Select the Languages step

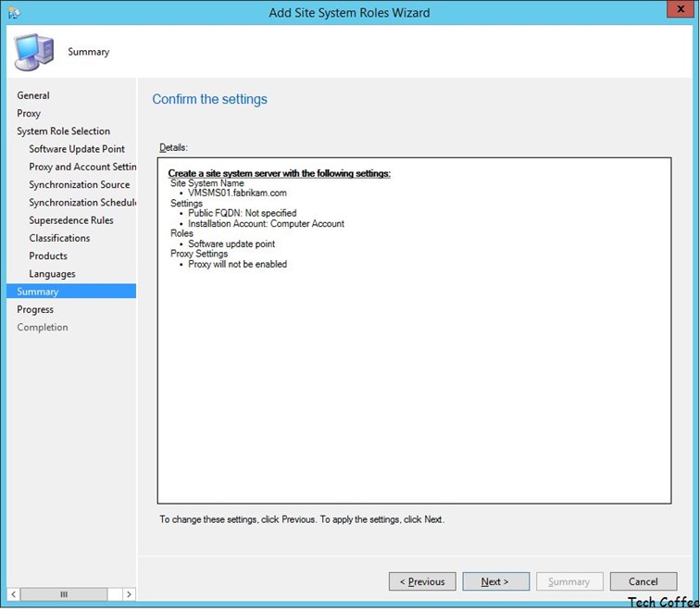point(52,274)
